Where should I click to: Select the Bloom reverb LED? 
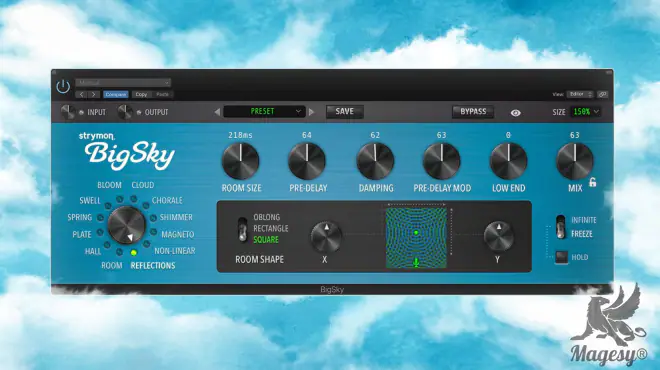coord(120,199)
